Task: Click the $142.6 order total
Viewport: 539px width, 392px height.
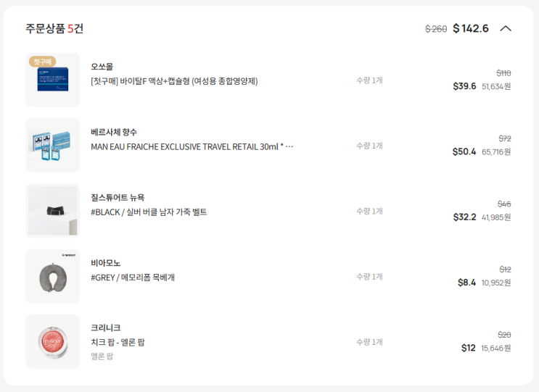Action: 471,29
